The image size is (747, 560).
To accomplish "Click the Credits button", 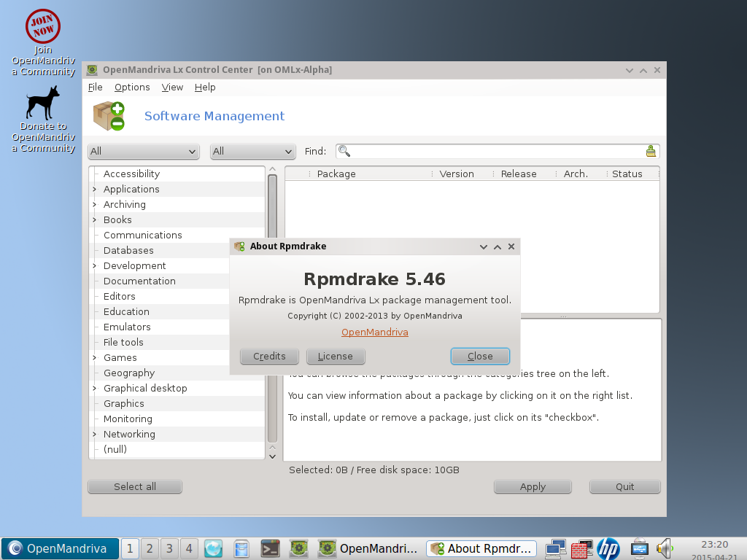I will [x=269, y=356].
